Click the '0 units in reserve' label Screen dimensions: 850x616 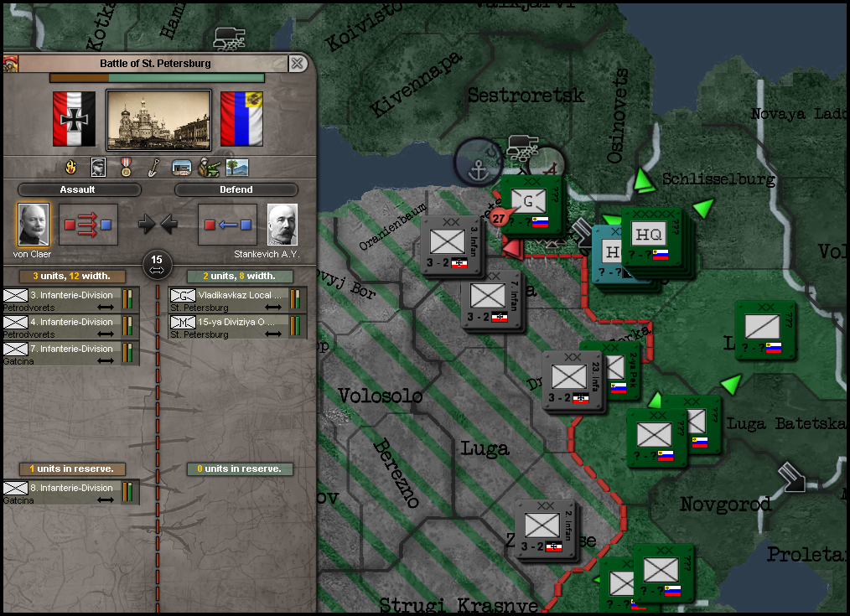point(240,469)
